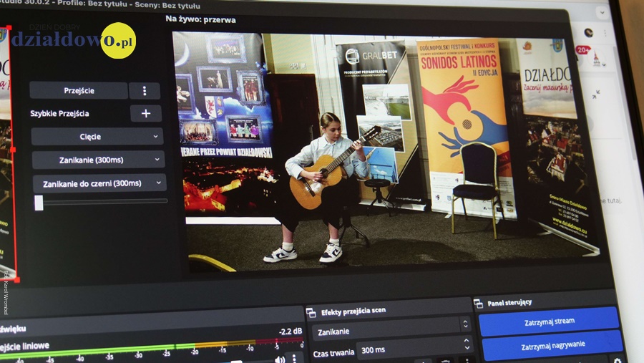Click the Efekty przejścia scen dock icon
The height and width of the screenshot is (363, 644).
click(311, 314)
